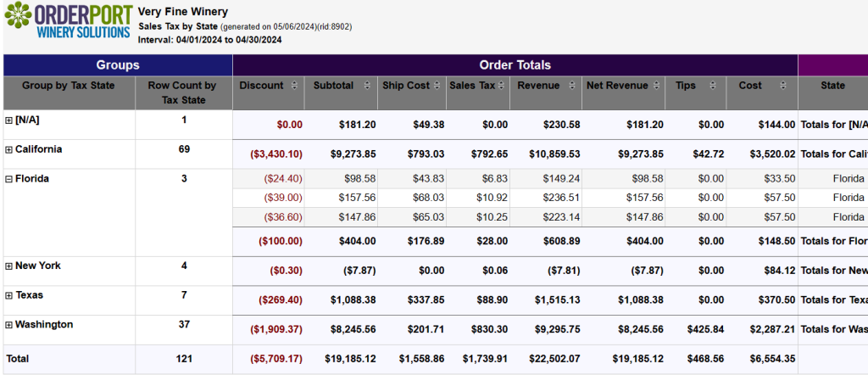868x375 pixels.
Task: Expand the [N/A] tax state group
Action: 9,120
